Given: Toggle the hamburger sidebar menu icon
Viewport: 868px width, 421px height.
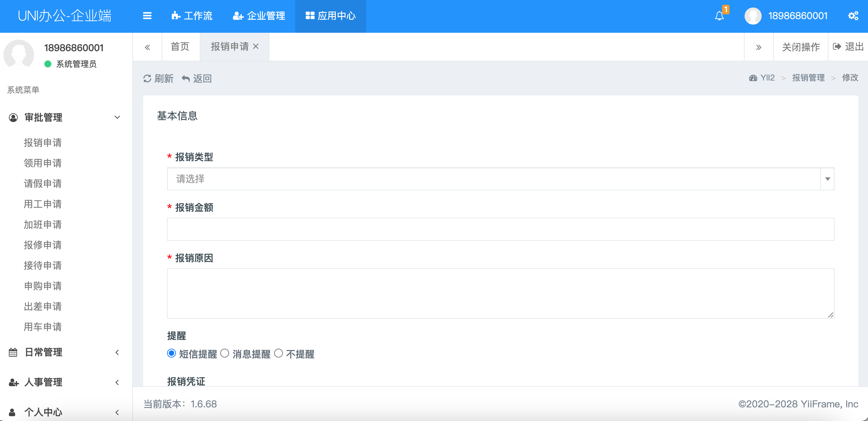Looking at the screenshot, I should click(x=147, y=16).
